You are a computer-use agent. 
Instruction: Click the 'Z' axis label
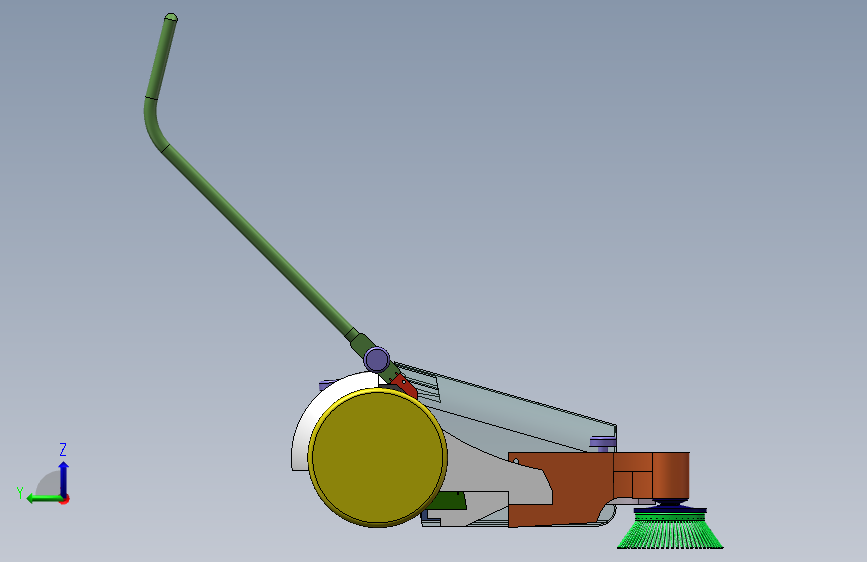pyautogui.click(x=63, y=449)
